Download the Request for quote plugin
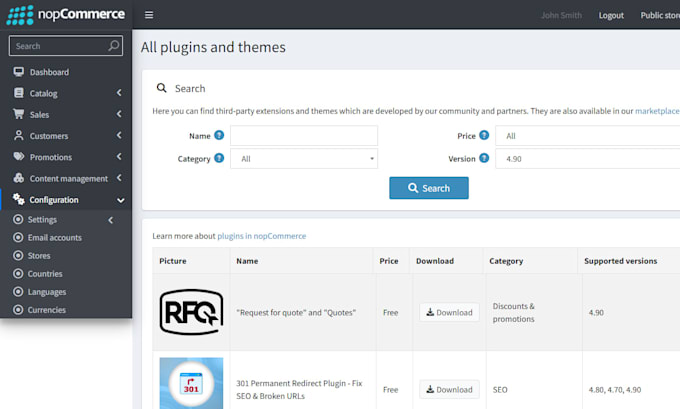This screenshot has width=680, height=409. (x=449, y=312)
